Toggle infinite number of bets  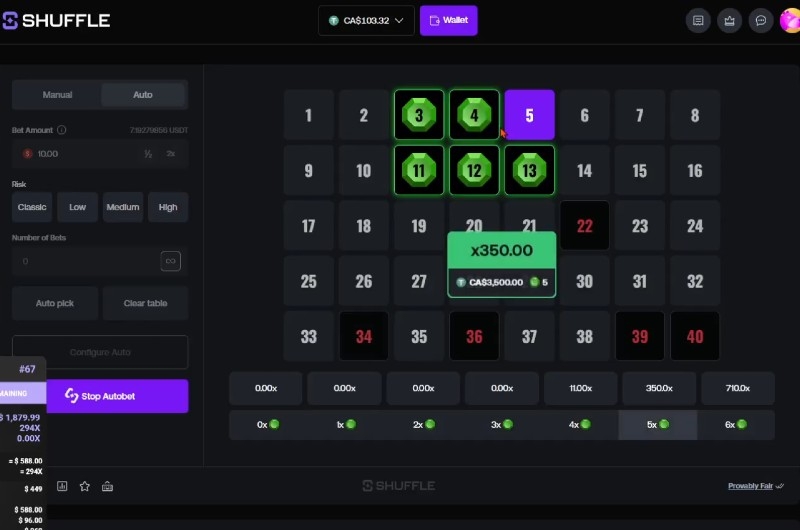[170, 261]
